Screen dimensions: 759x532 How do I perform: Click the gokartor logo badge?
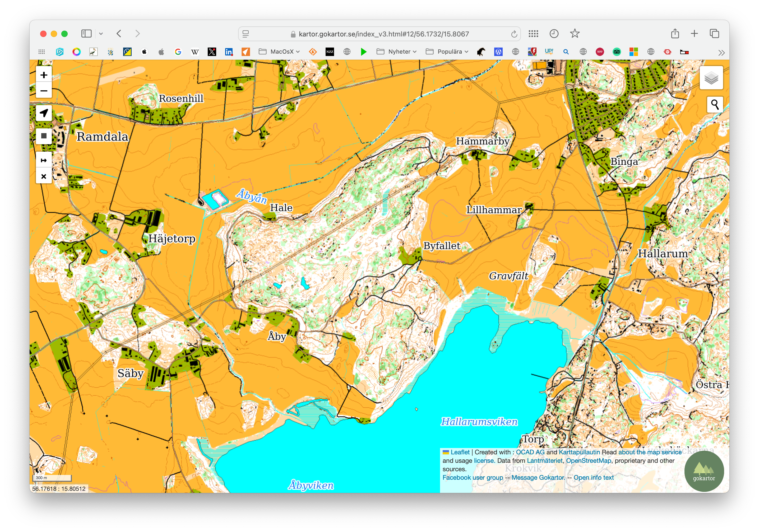[x=704, y=471]
